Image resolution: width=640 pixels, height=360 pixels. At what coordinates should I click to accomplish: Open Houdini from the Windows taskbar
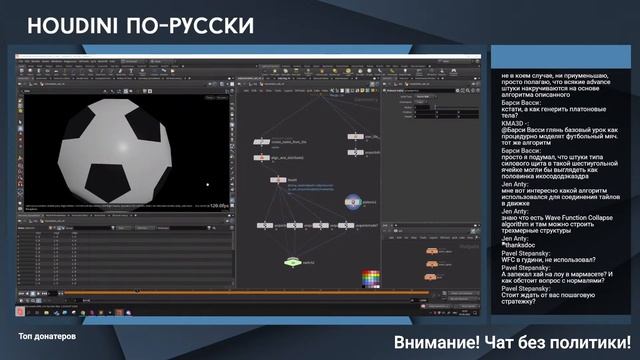tap(119, 312)
